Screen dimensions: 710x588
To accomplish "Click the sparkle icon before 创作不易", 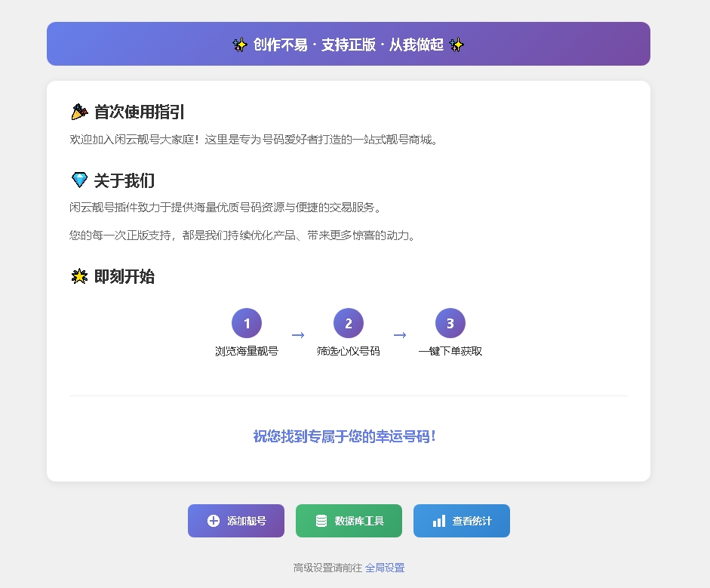I will click(x=240, y=45).
